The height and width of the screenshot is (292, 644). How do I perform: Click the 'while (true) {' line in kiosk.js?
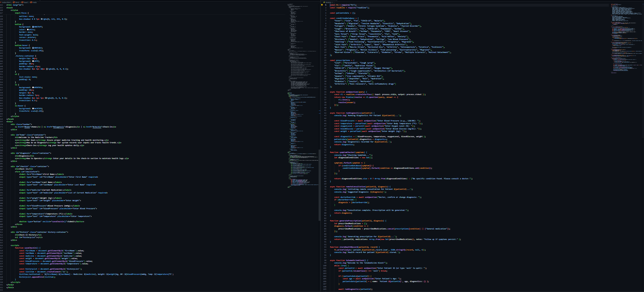tap(342, 266)
